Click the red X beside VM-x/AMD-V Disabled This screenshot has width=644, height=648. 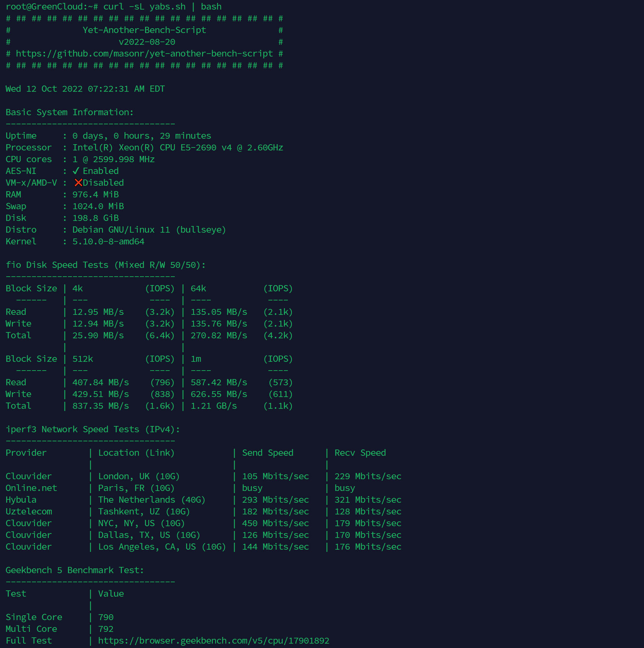tap(78, 183)
